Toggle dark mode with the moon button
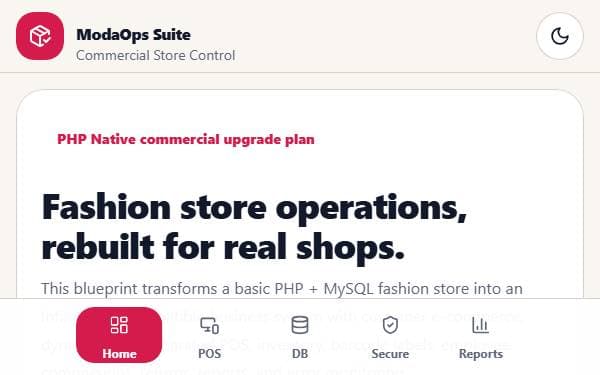The width and height of the screenshot is (600, 375). click(560, 36)
